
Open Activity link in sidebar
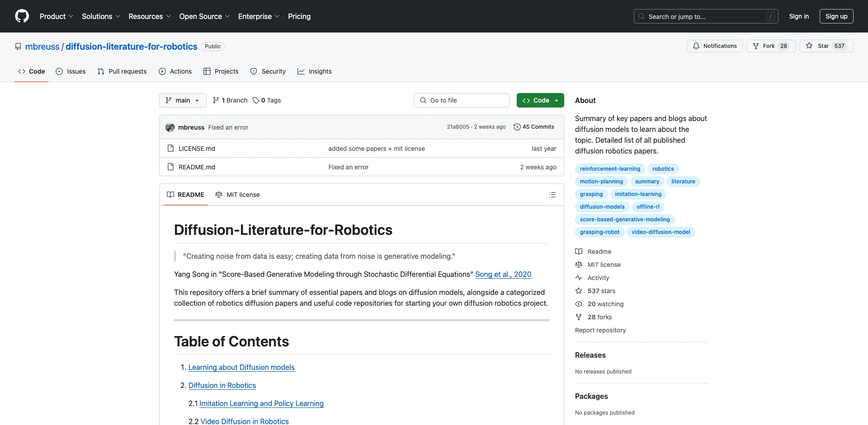click(592, 278)
